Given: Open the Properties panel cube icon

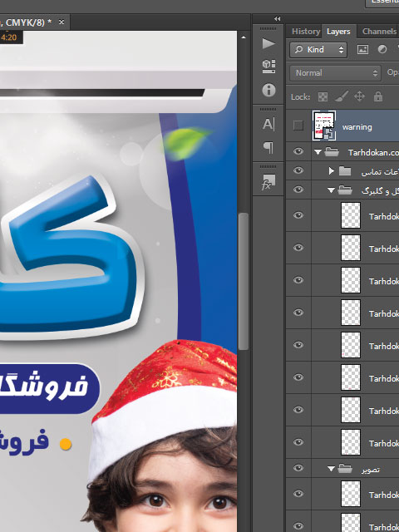Looking at the screenshot, I should pyautogui.click(x=268, y=66).
